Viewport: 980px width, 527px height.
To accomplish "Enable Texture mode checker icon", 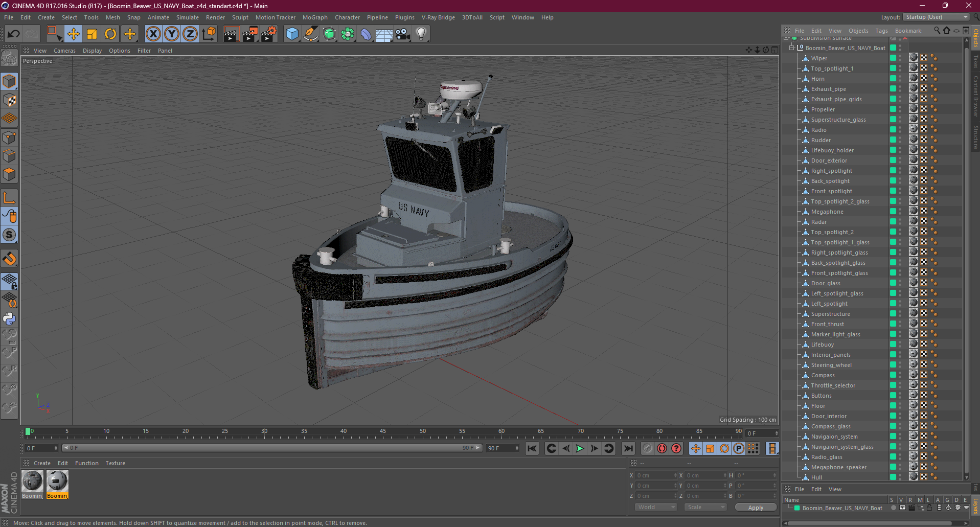I will [x=9, y=100].
